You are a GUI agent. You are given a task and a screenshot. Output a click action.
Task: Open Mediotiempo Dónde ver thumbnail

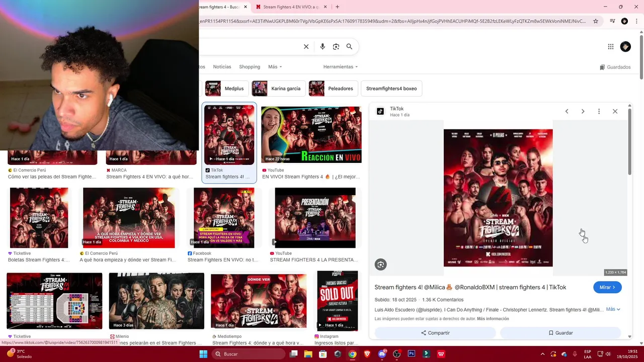coord(259,301)
